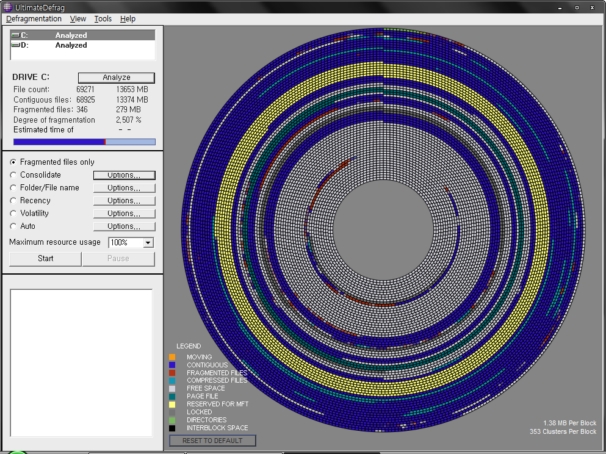Image resolution: width=606 pixels, height=454 pixels.
Task: Click the DRIVE C: heading
Action: [31, 77]
